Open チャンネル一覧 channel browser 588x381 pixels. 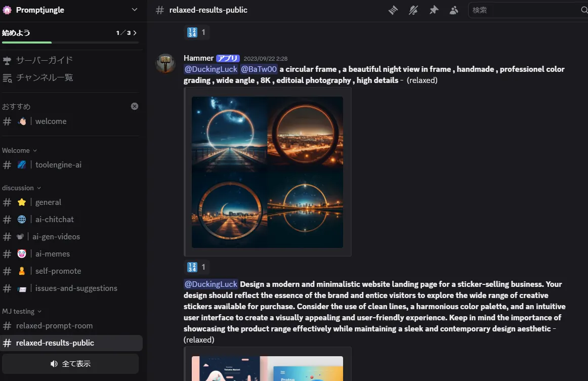[x=45, y=77]
